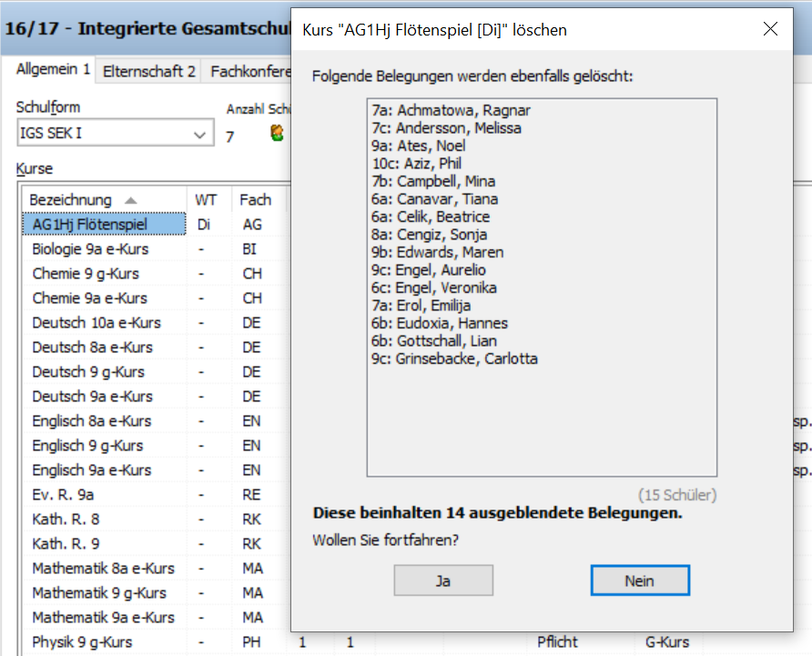
Task: Close the delete course dialog
Action: point(770,29)
